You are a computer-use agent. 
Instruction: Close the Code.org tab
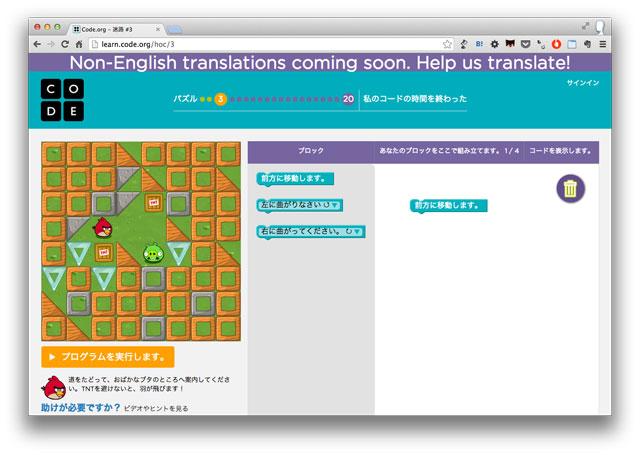pos(158,29)
